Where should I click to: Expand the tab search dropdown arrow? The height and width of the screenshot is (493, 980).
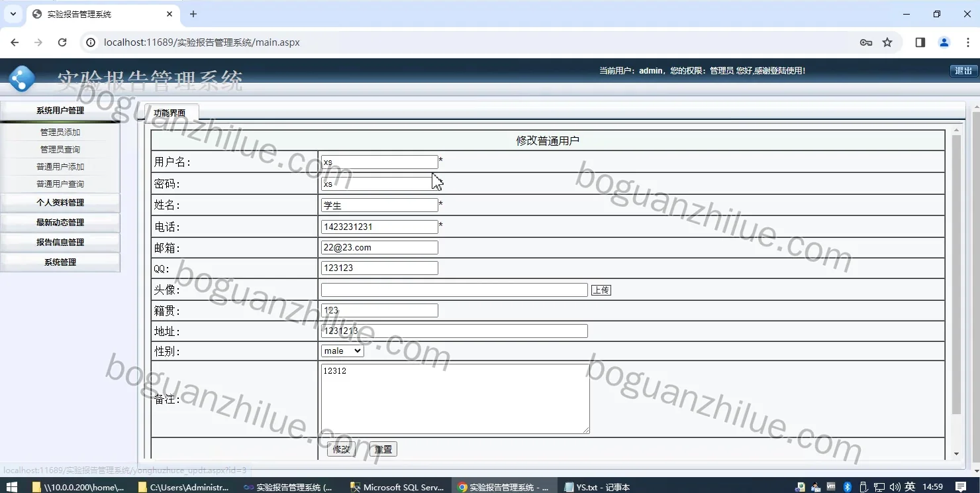tap(13, 14)
